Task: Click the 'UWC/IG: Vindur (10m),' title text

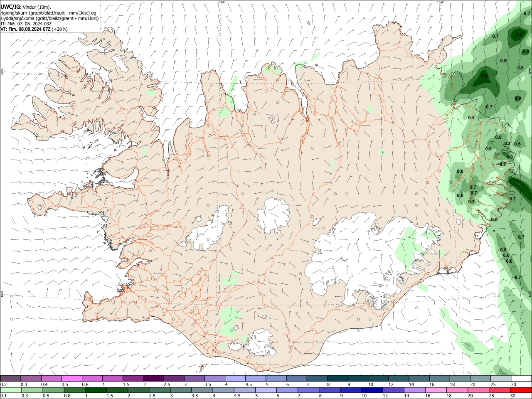Action: coord(25,7)
